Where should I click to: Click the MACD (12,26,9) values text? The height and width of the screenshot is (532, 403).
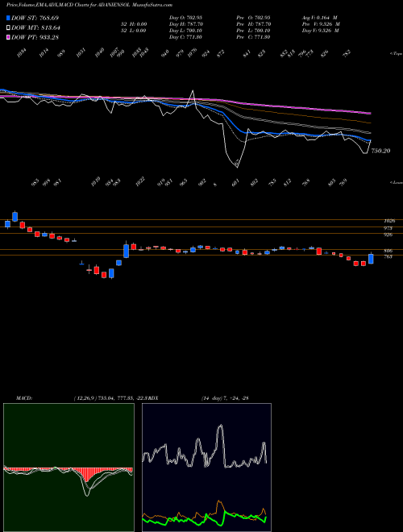click(x=110, y=398)
